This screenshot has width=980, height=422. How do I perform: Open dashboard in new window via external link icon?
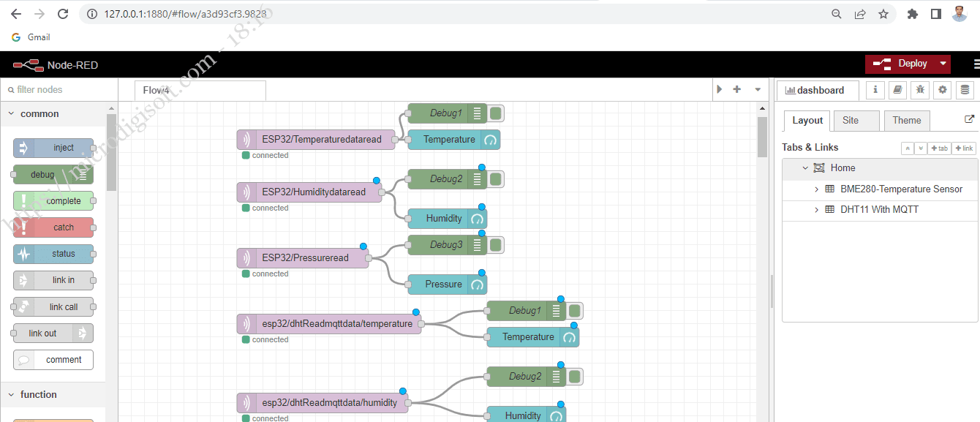click(x=969, y=119)
